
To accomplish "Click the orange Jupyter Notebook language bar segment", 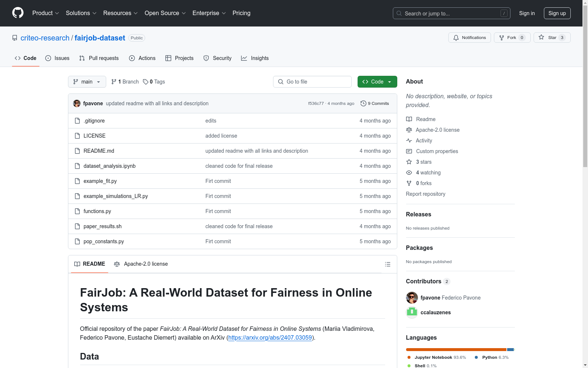I will [x=456, y=350].
